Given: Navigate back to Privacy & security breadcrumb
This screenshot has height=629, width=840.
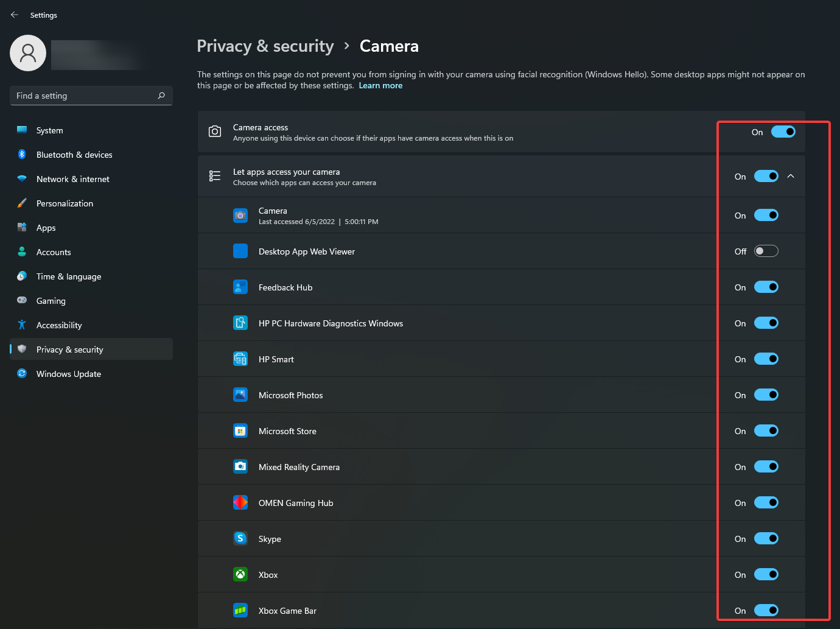Looking at the screenshot, I should click(265, 46).
